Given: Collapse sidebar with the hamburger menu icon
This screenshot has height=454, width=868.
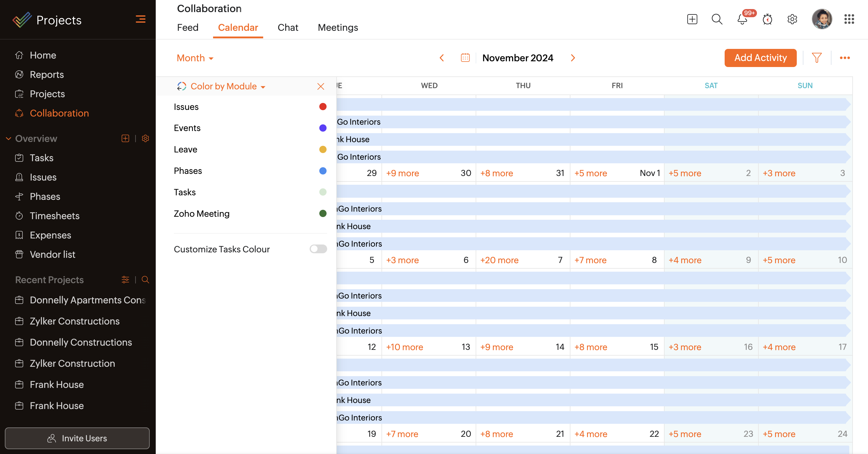Looking at the screenshot, I should tap(141, 19).
